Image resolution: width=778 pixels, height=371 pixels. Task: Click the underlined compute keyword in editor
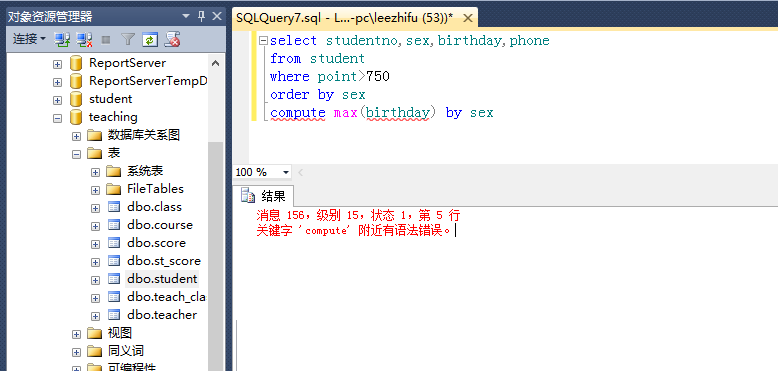coord(298,113)
